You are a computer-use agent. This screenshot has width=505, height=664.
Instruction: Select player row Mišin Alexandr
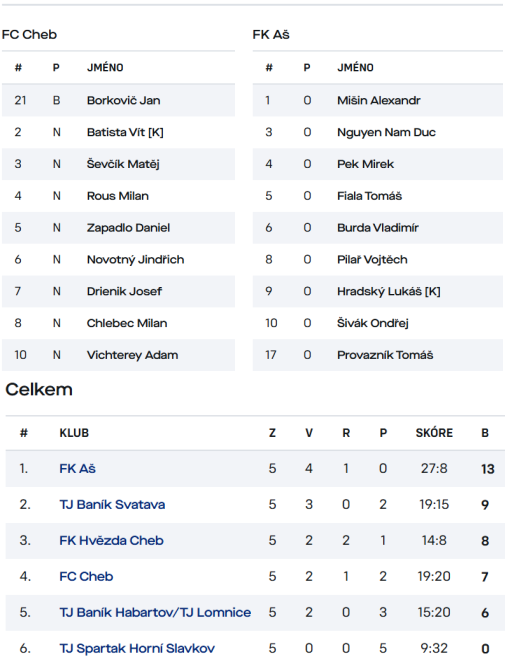click(x=378, y=100)
